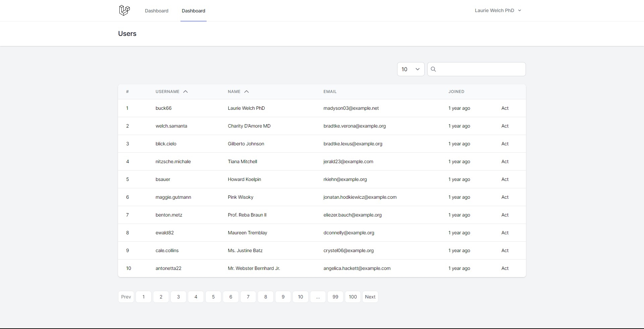Sort by USERNAME column header
Viewport: 644px width, 329px height.
[167, 92]
